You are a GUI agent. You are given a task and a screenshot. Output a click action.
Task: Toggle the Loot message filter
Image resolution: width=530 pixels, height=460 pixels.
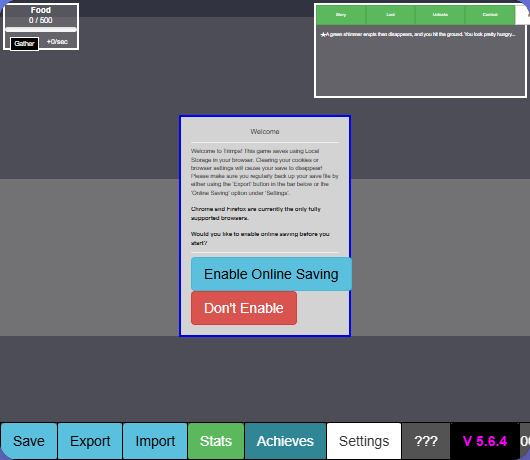click(x=390, y=15)
